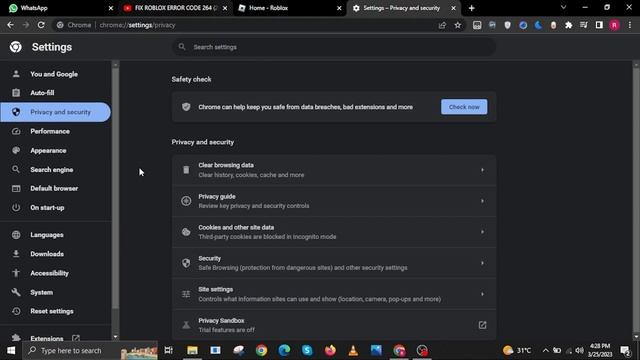Close the Home - Roblox tab
Viewport: 640px width, 360px height.
click(339, 8)
